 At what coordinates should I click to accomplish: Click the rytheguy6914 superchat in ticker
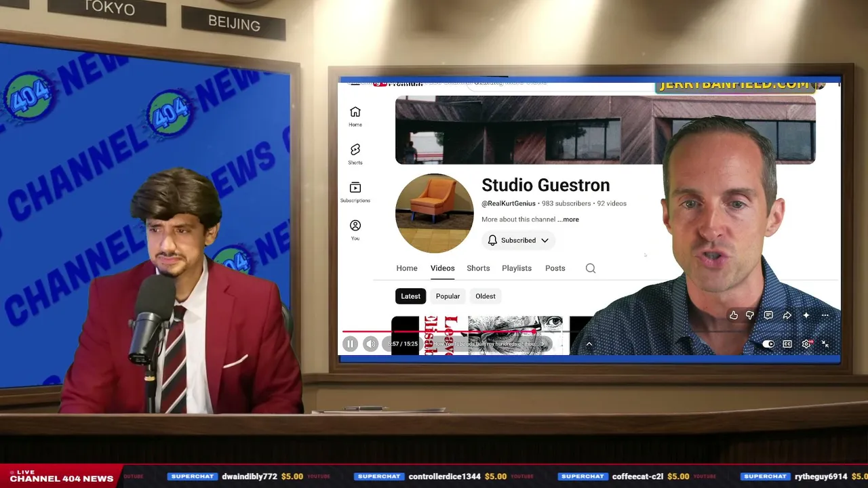(804, 476)
